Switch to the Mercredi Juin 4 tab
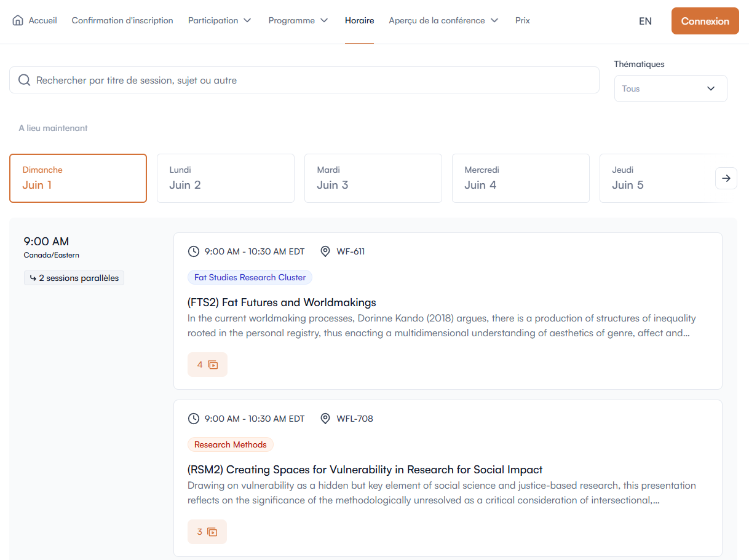The image size is (749, 560). tap(520, 178)
